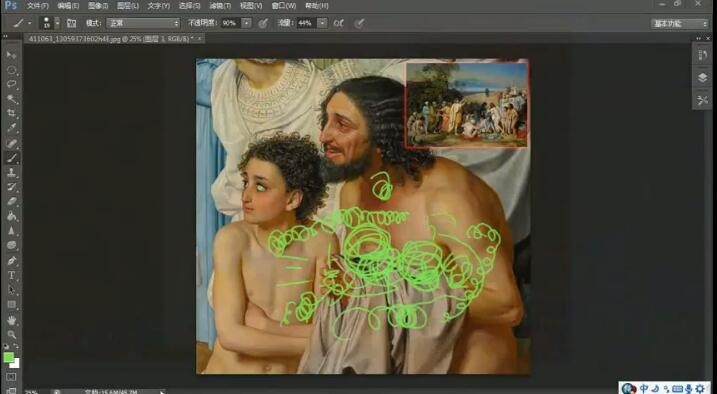Open the Select menu (选择)

(x=189, y=6)
